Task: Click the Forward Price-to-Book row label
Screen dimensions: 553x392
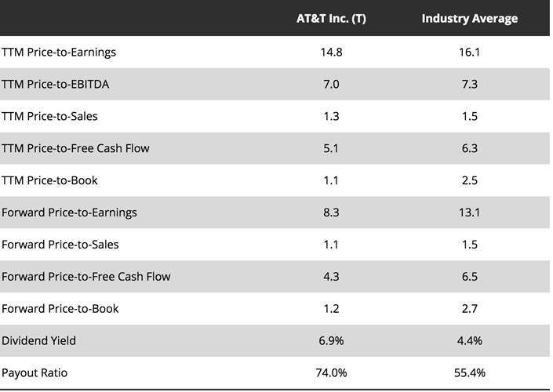Action: (x=60, y=308)
